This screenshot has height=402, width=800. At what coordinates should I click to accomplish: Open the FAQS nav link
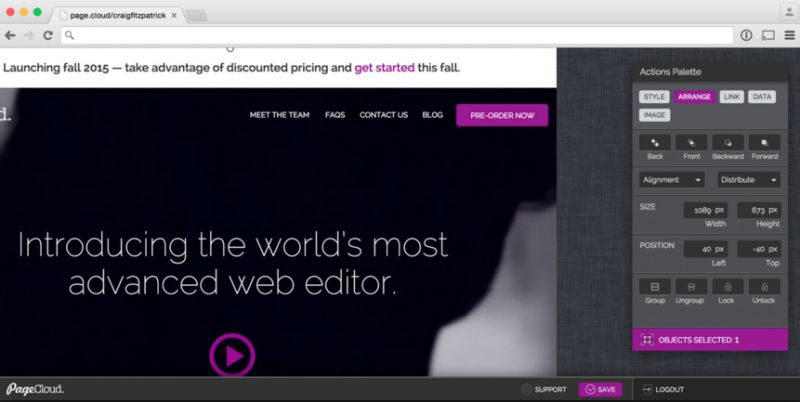(335, 115)
